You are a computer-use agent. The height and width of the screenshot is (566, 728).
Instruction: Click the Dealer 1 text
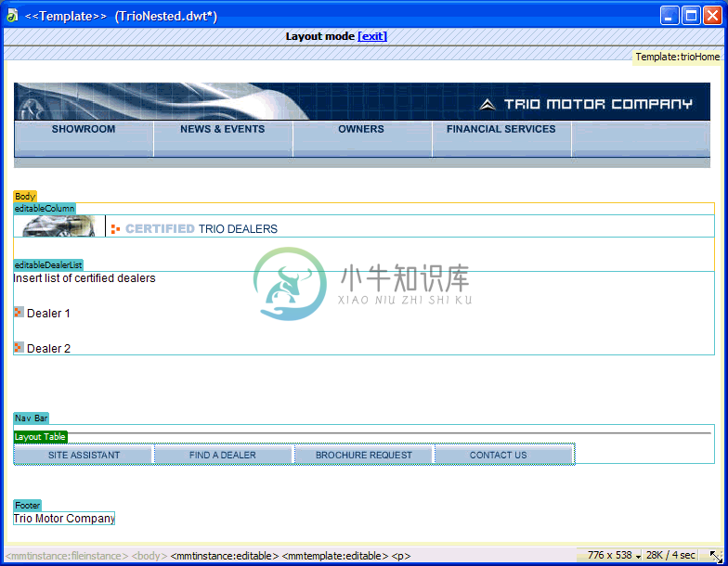[48, 314]
